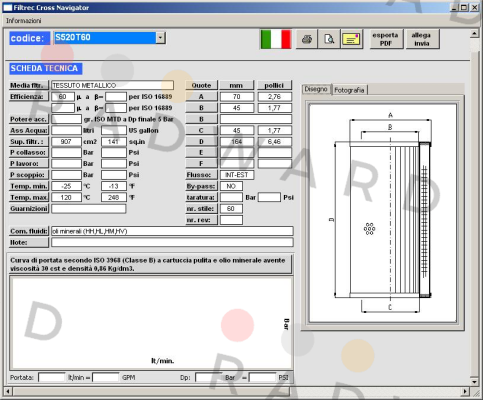Click the allega invia button
The height and width of the screenshot is (400, 483).
coord(422,39)
